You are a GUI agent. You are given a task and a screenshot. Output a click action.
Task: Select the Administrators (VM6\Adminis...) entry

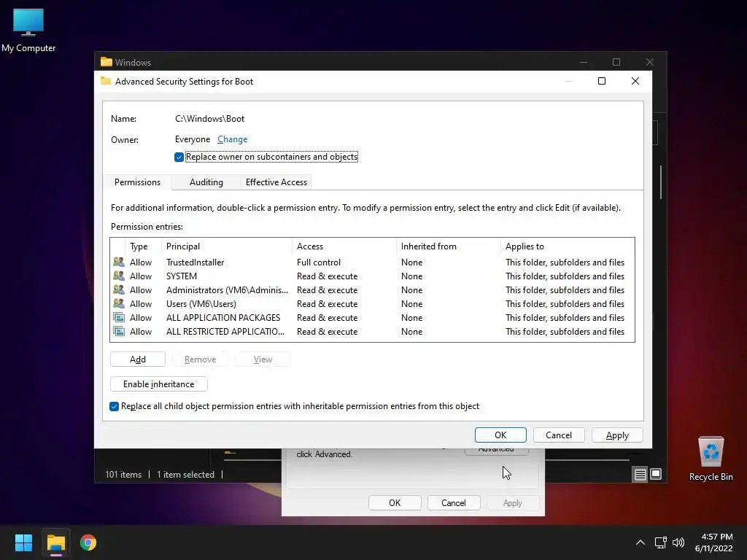pyautogui.click(x=372, y=289)
